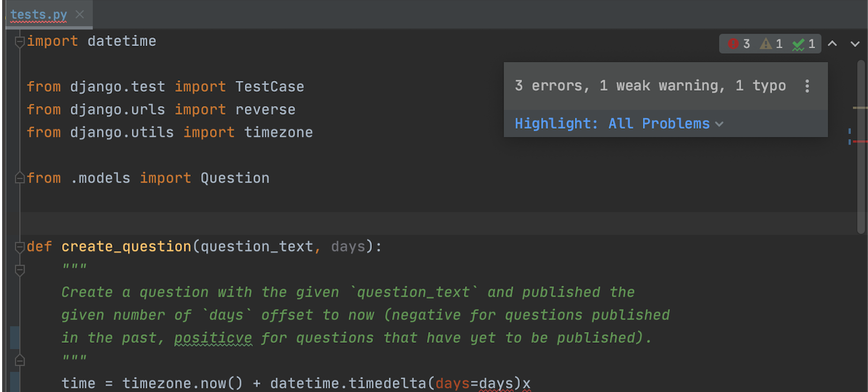Jump to next highlighted error arrow
The image size is (868, 392).
855,44
